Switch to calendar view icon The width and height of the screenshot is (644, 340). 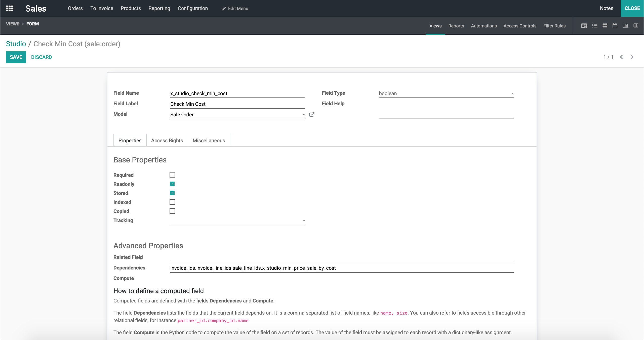(615, 26)
